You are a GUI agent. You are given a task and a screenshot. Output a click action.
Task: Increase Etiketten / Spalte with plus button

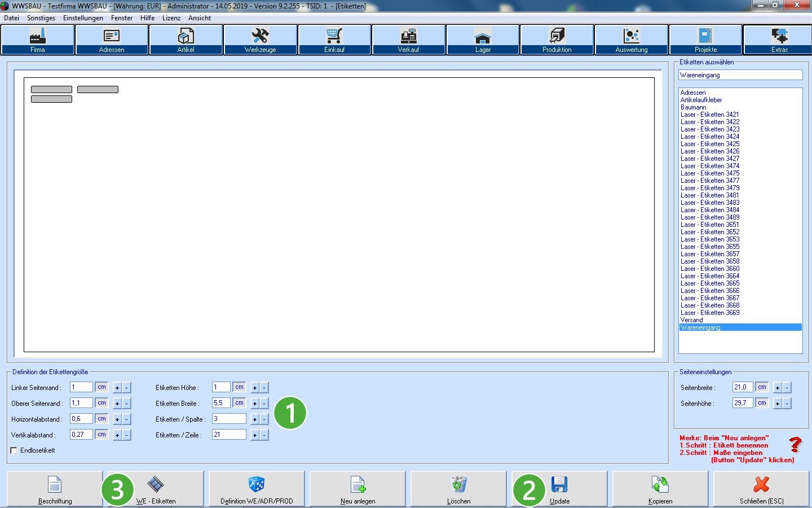point(255,419)
